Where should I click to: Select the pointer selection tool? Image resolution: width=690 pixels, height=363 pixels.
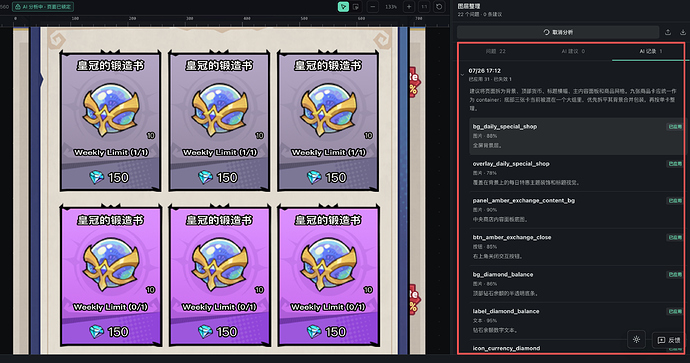point(343,7)
